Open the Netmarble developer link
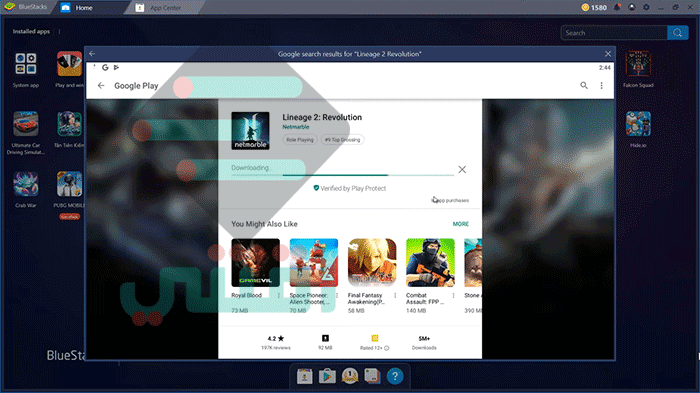 [x=296, y=127]
